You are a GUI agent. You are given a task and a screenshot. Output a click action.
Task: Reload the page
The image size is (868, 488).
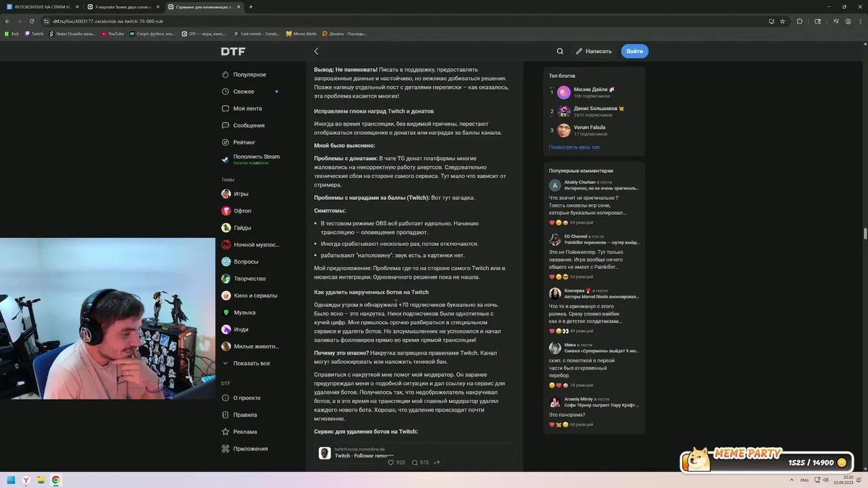(x=32, y=21)
